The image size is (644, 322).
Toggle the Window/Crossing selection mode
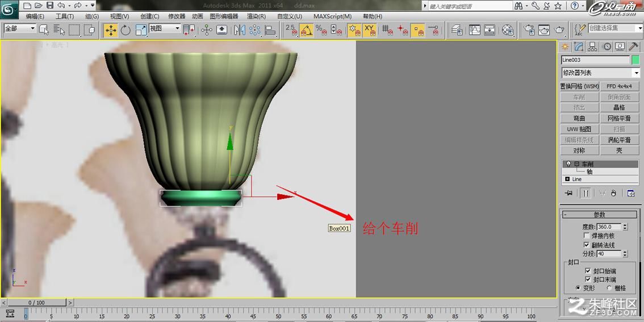tap(89, 30)
